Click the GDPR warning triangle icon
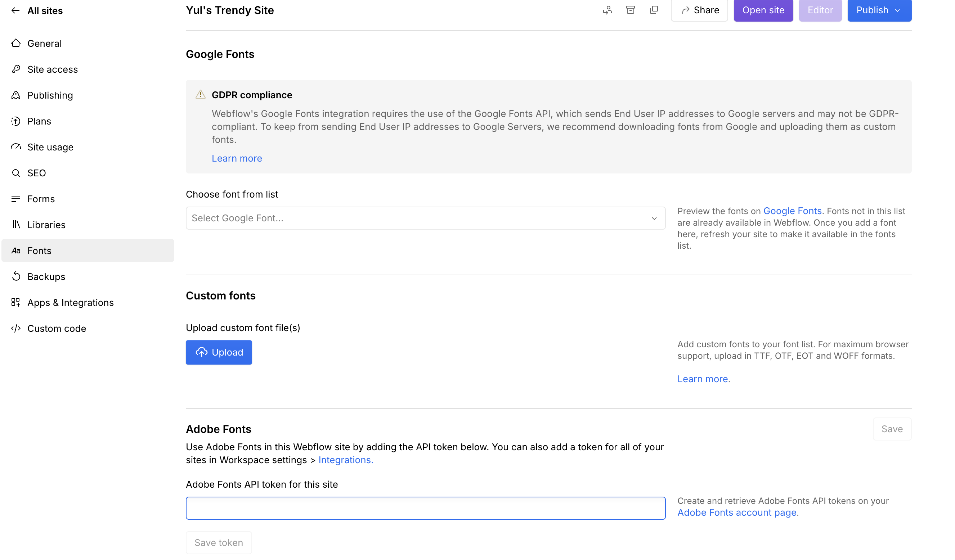The image size is (955, 560). (x=201, y=94)
